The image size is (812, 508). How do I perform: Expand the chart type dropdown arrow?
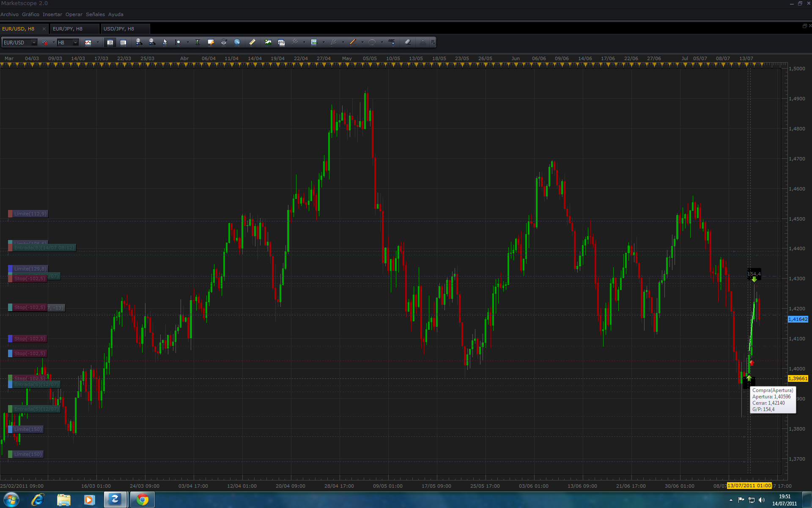98,42
